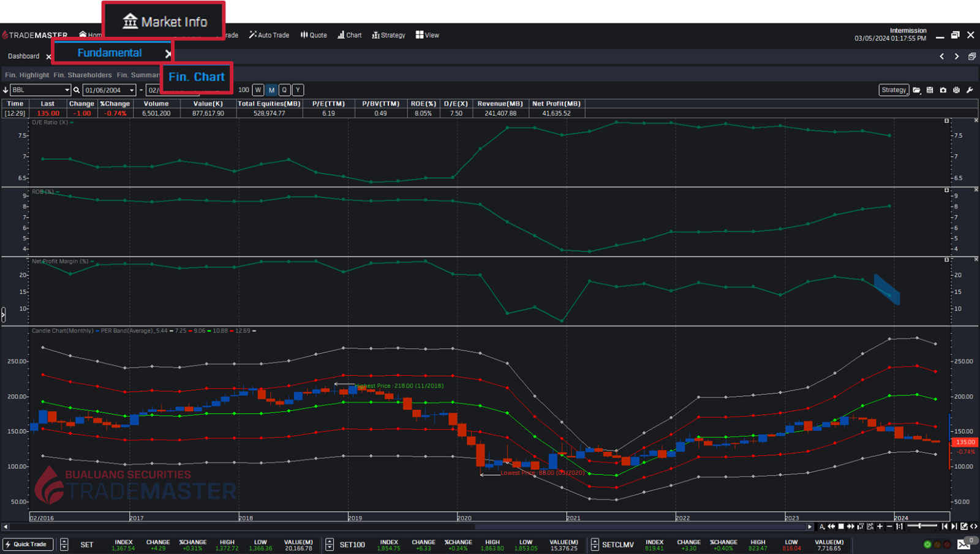Click the symbol search magnifier icon
Screen dimensions: 980x554
point(77,90)
